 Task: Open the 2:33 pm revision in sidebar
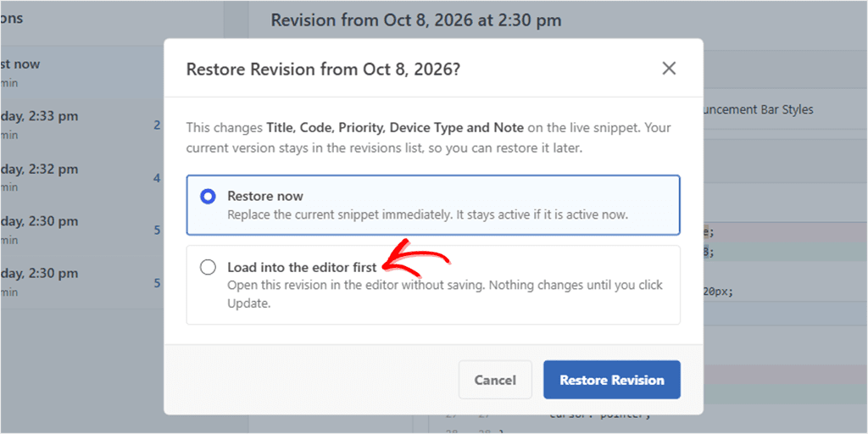tap(82, 125)
